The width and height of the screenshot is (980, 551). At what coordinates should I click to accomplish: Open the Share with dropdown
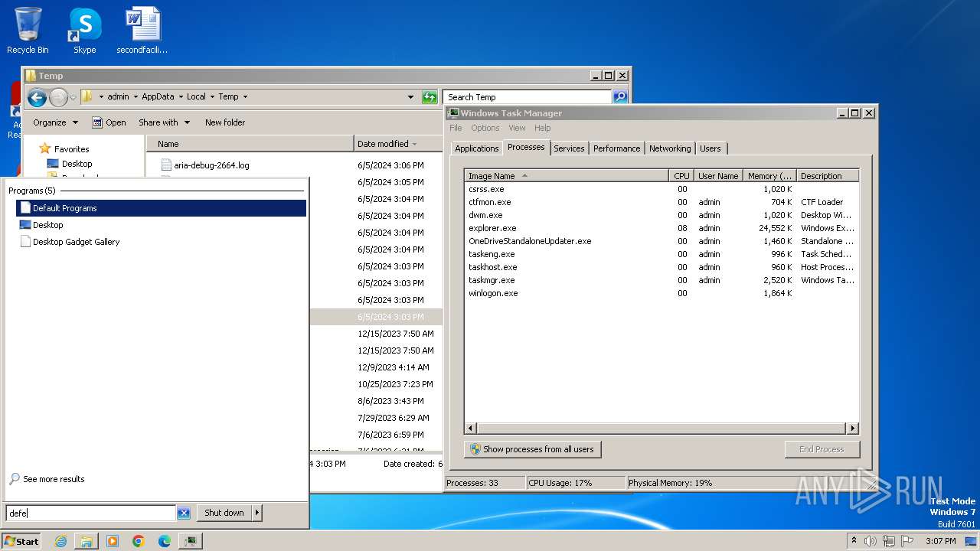click(164, 122)
